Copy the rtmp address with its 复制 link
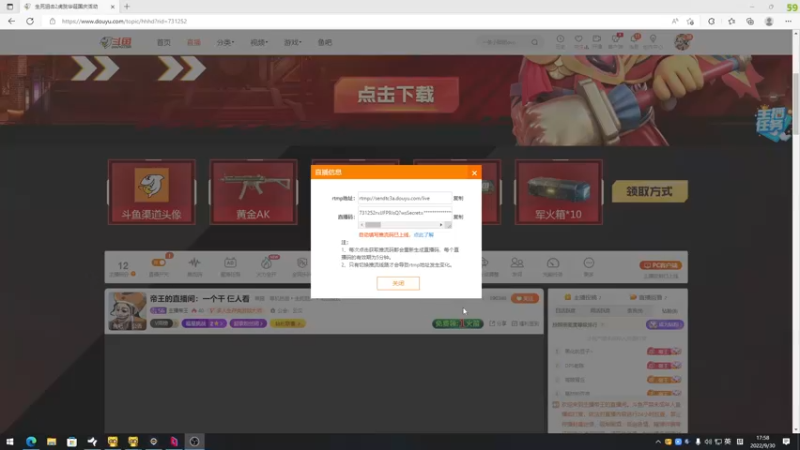The height and width of the screenshot is (450, 800). tap(458, 198)
